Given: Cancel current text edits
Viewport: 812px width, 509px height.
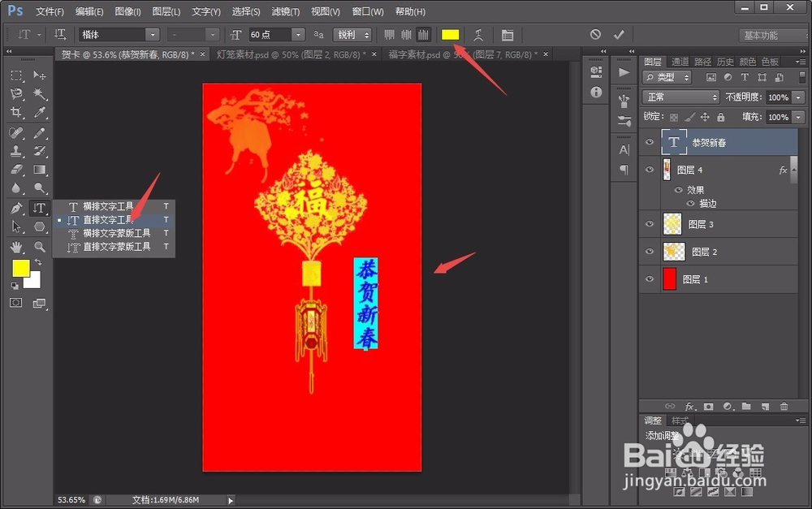Looking at the screenshot, I should [x=595, y=34].
